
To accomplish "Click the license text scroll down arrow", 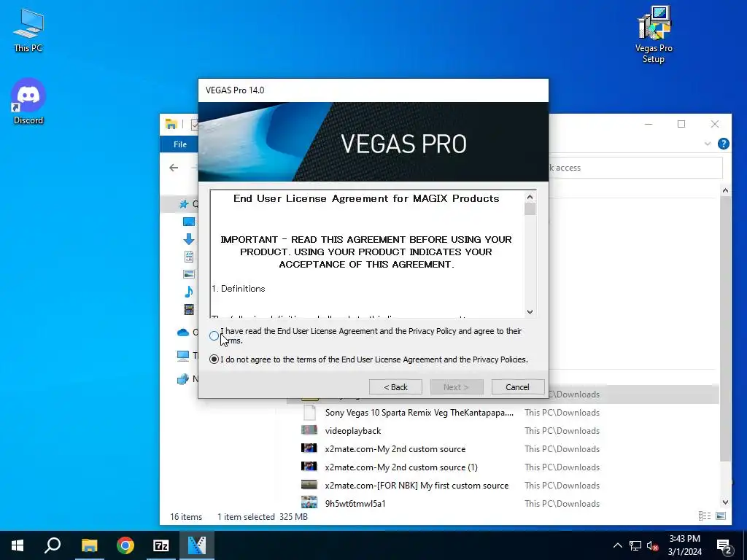I will [x=530, y=312].
